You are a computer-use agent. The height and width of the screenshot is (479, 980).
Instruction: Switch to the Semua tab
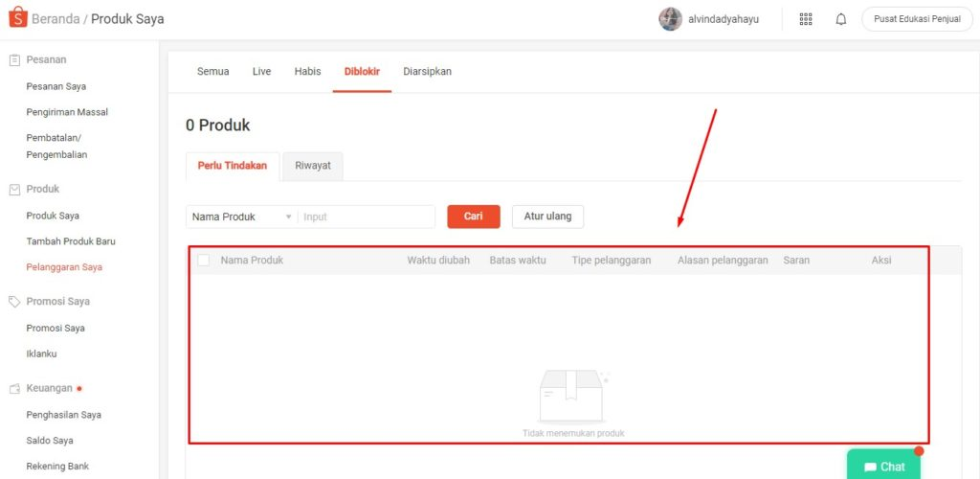pyautogui.click(x=213, y=72)
